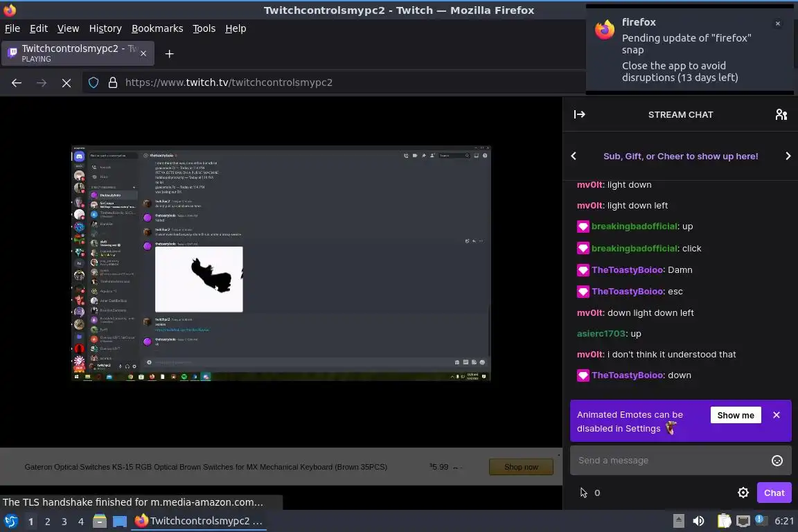Click the firefox notification icon
Screen dimensions: 798x532
point(605,30)
